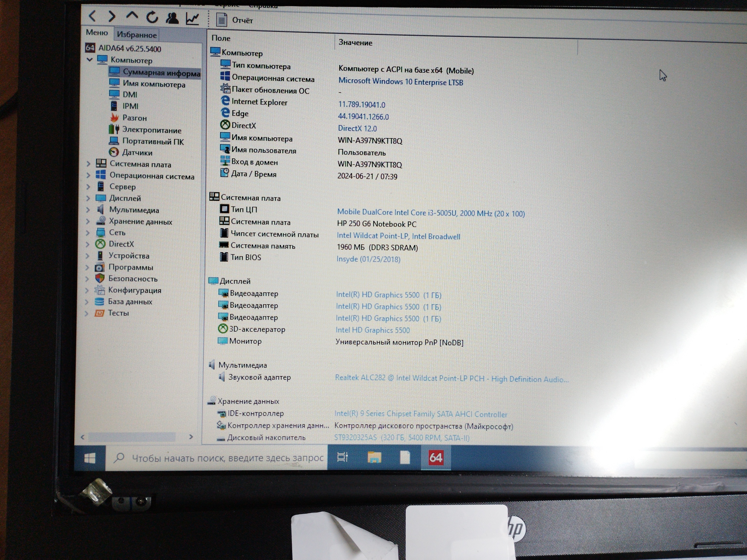The image size is (747, 560).
Task: Open the Windows Start menu
Action: 89,458
